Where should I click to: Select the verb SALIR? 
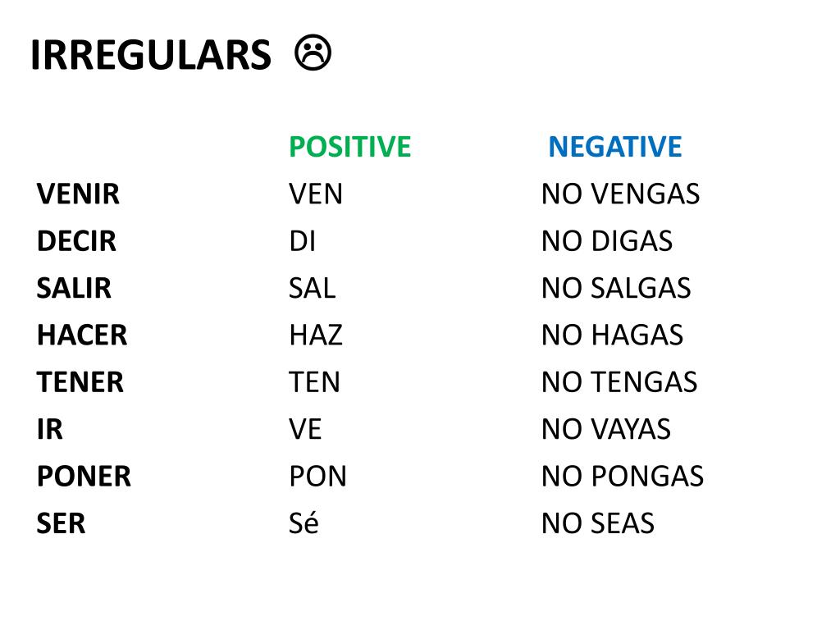point(74,288)
